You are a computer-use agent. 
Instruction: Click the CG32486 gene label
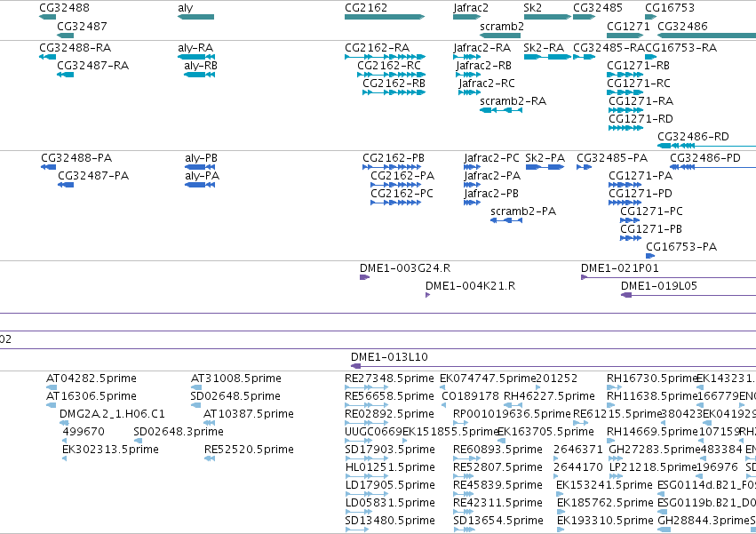pos(683,26)
